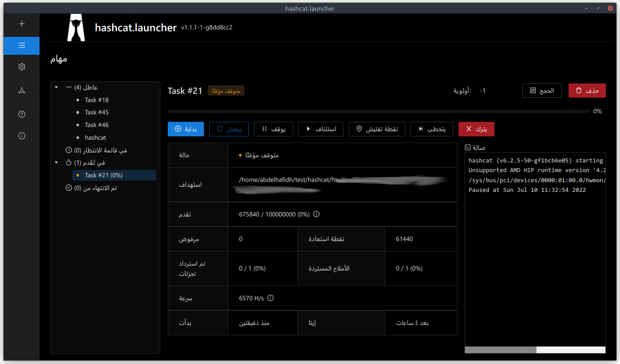
Task: Click version text v1.1.1-1-g8dd8cc2
Action: coord(207,27)
